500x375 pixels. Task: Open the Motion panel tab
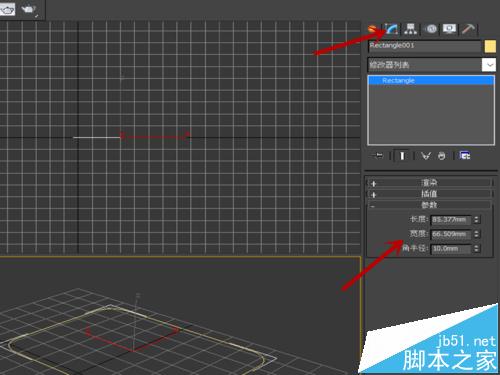pos(431,29)
